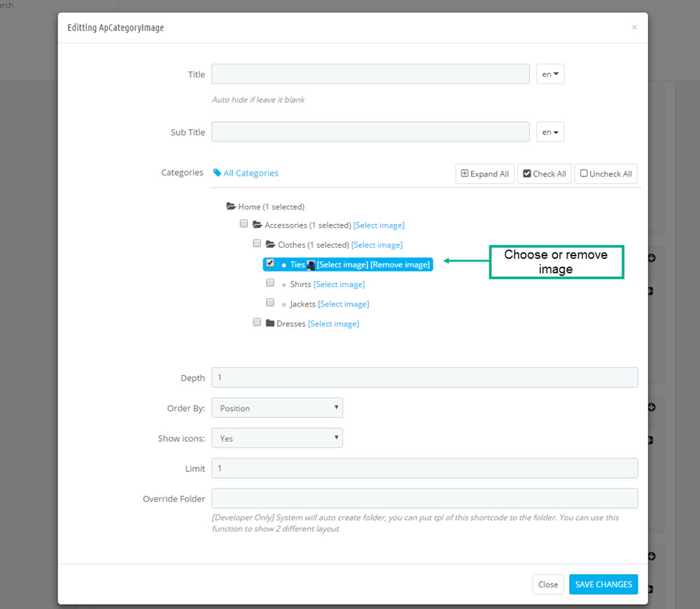The height and width of the screenshot is (609, 700).
Task: Click the Dresses closed folder icon
Action: pos(270,323)
